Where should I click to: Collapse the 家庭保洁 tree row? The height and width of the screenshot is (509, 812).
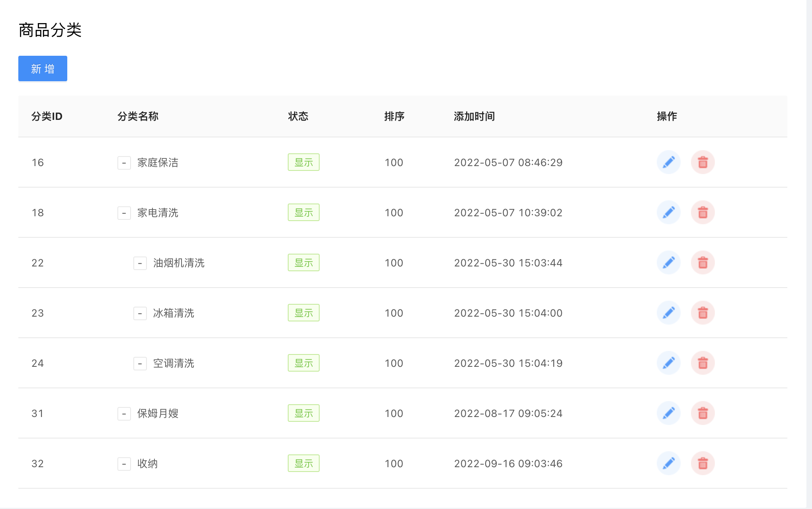click(x=124, y=163)
